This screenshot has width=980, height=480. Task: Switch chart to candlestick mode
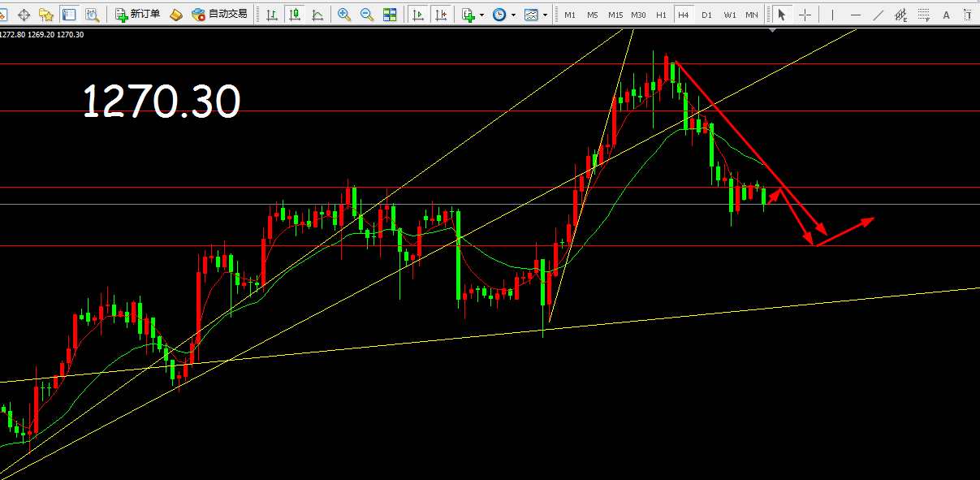pyautogui.click(x=294, y=15)
